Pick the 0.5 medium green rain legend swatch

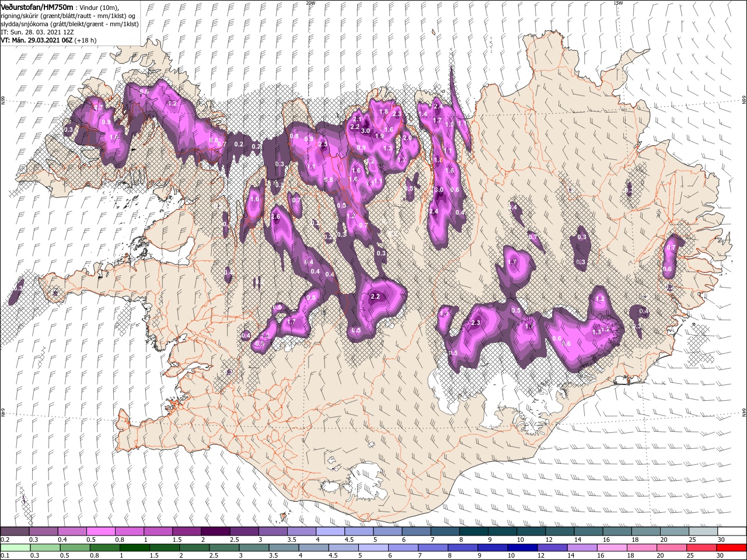click(x=75, y=548)
